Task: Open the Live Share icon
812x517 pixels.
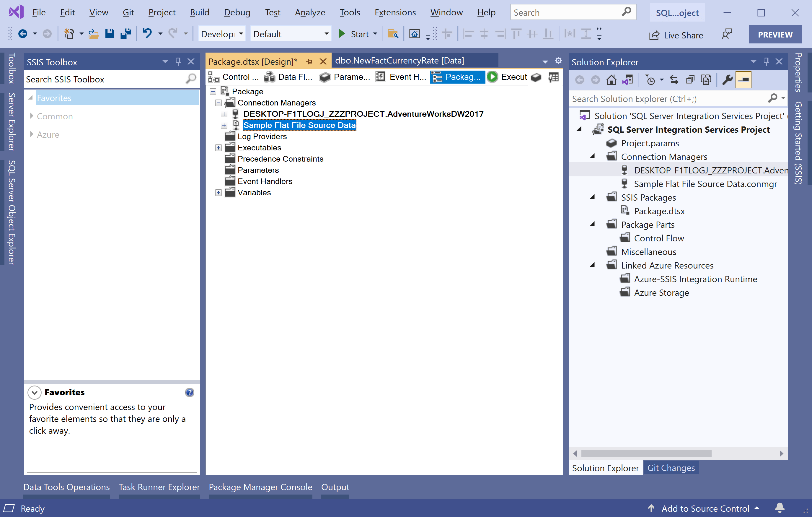Action: tap(655, 35)
